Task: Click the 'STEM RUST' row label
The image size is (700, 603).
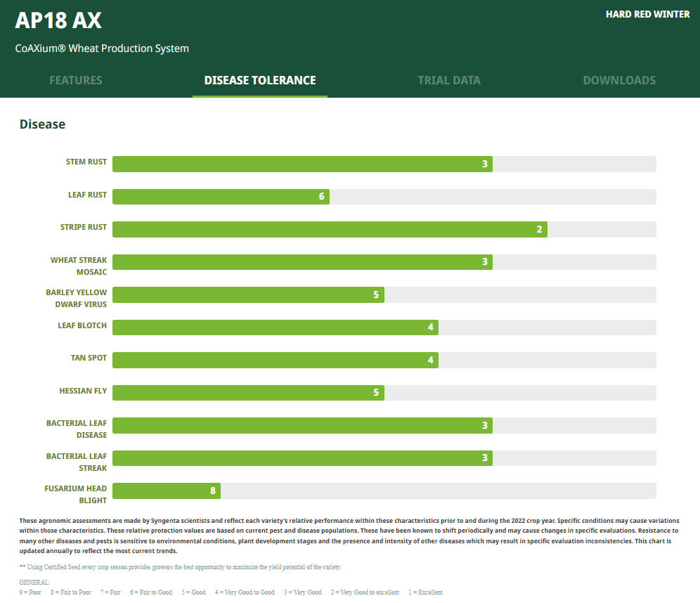Action: click(x=86, y=162)
